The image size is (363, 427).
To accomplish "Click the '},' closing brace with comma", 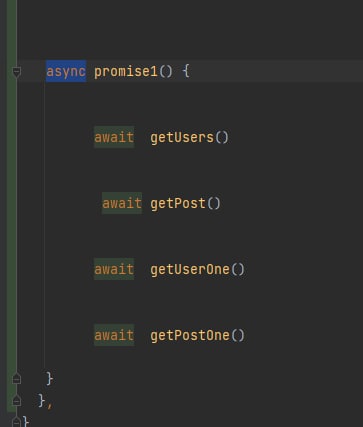I will click(45, 401).
